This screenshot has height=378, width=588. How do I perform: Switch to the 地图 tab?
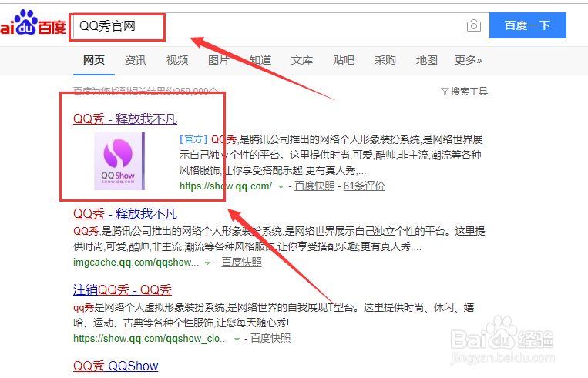tap(427, 60)
